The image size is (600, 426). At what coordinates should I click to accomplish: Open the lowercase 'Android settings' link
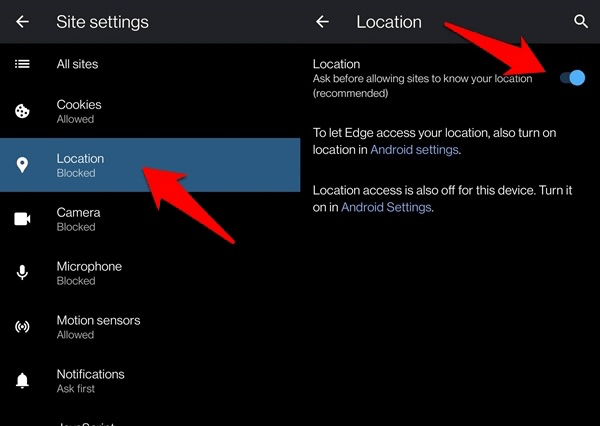tap(414, 150)
